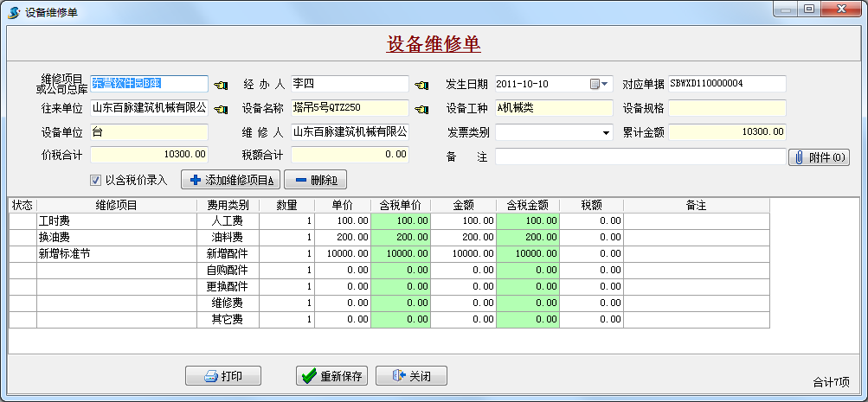Open calendar picker for 发生日期
The width and height of the screenshot is (868, 402).
pos(599,84)
